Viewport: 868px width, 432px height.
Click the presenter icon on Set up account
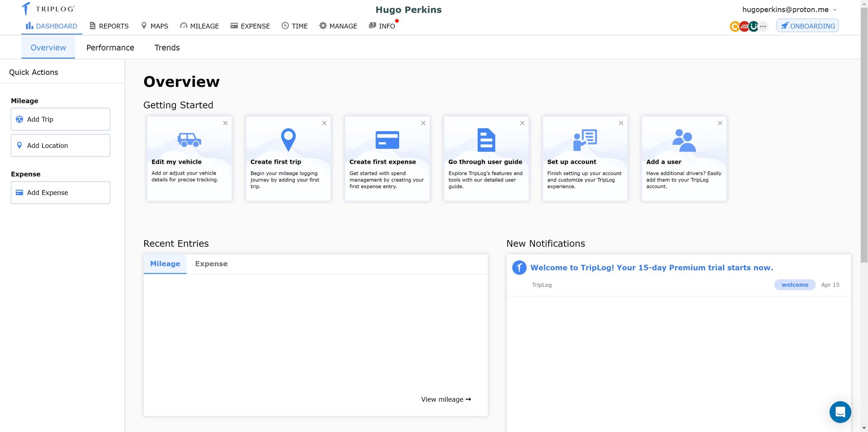[x=585, y=140]
